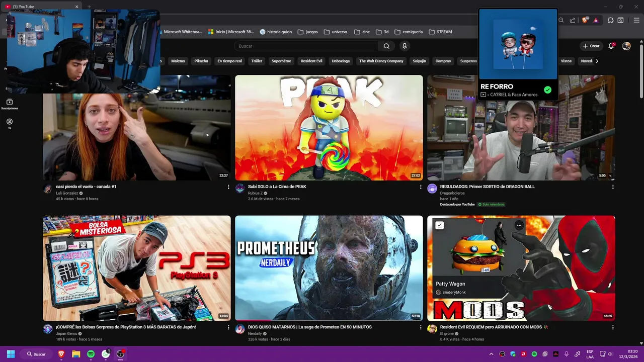Open Japan Gemu channel avatar
Screen dimensions: 644x362
pos(48,329)
